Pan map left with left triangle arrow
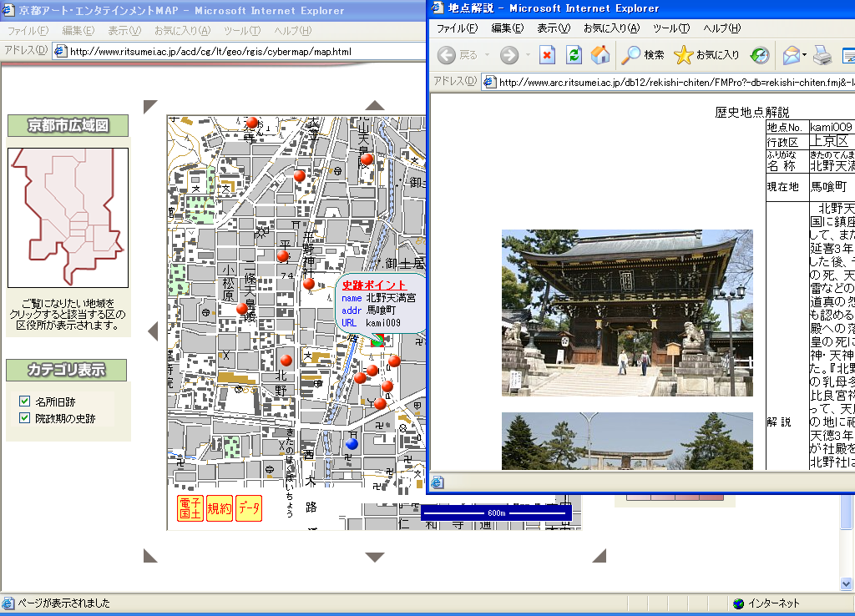855x616 pixels. coord(154,331)
